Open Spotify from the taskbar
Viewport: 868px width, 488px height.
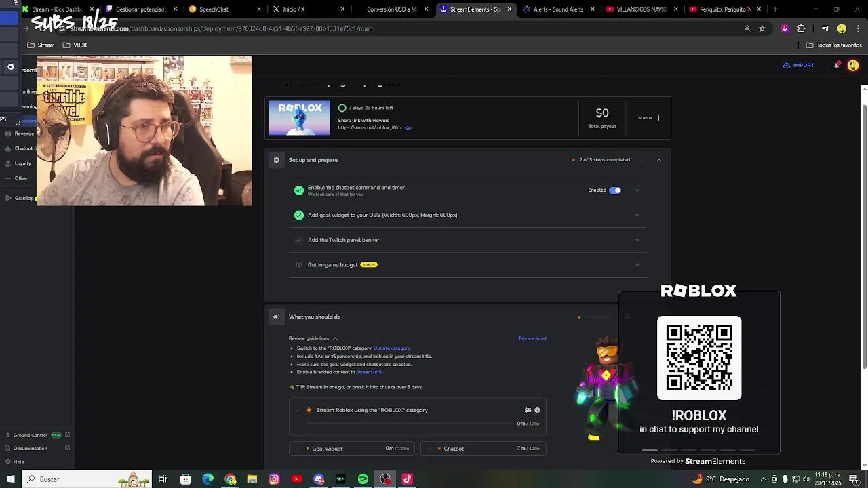(x=363, y=479)
